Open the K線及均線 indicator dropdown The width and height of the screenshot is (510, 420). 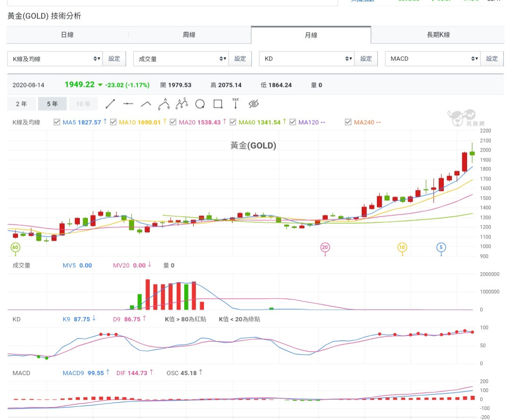[x=55, y=59]
